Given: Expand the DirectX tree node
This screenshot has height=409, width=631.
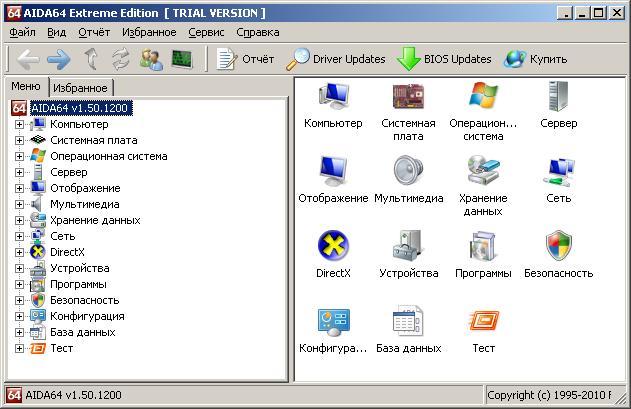Looking at the screenshot, I should (x=19, y=252).
